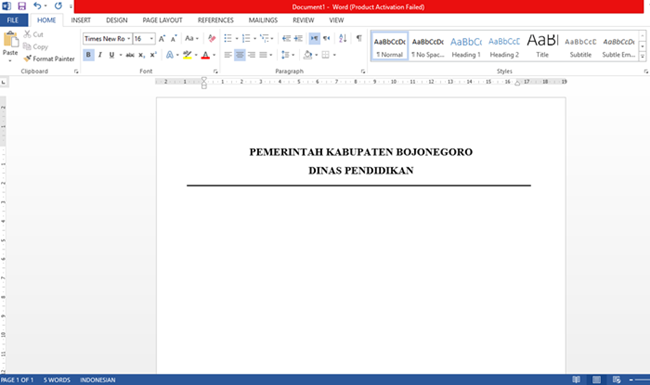Open Text Effects and Typography
Image resolution: width=650 pixels, height=385 pixels.
(170, 55)
